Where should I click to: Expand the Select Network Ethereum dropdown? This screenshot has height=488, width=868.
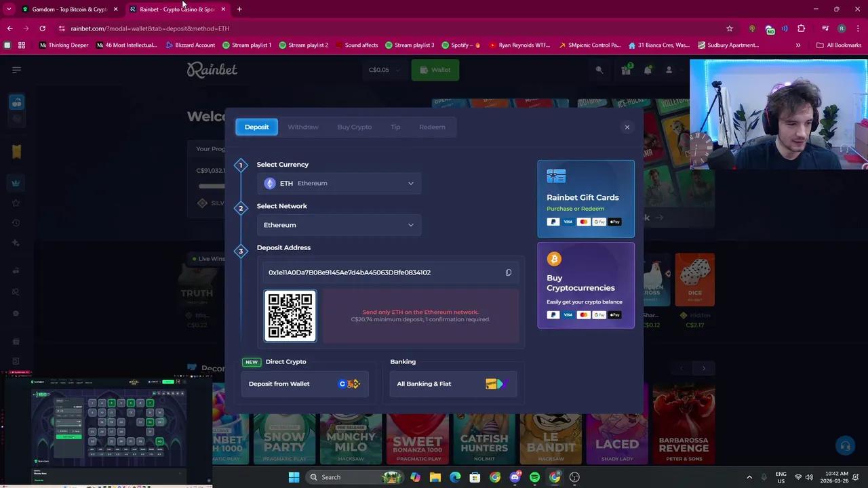tap(339, 225)
